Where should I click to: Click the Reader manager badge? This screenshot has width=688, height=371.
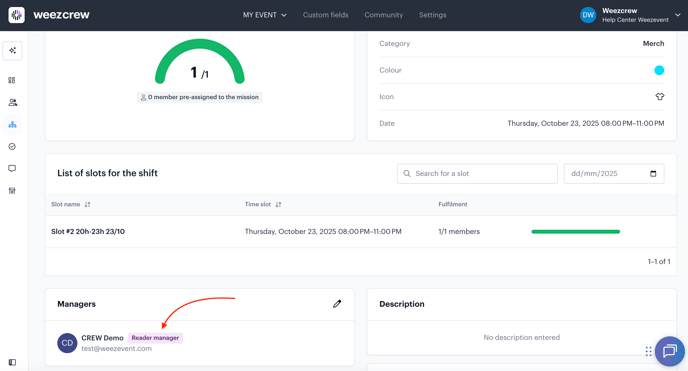155,338
